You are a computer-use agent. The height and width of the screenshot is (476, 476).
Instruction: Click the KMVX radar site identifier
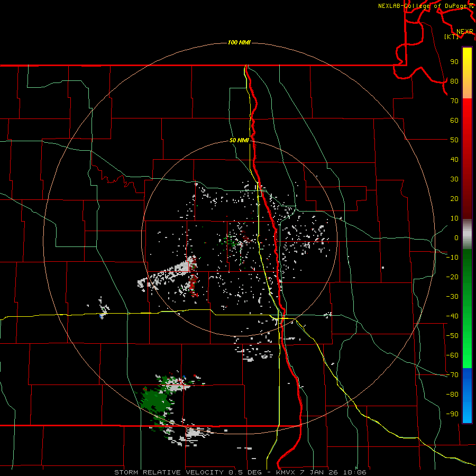click(286, 472)
